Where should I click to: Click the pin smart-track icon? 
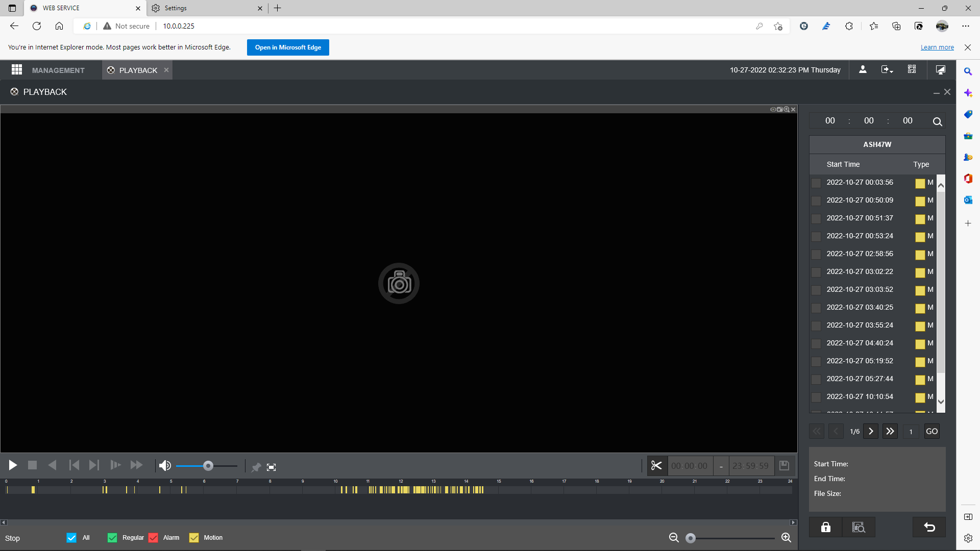(x=256, y=467)
